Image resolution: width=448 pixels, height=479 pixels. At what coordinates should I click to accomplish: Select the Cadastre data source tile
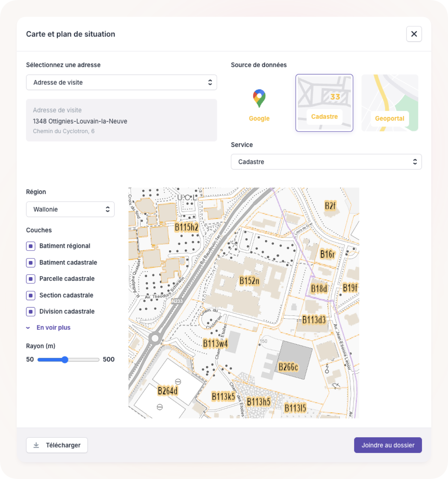[x=324, y=103]
